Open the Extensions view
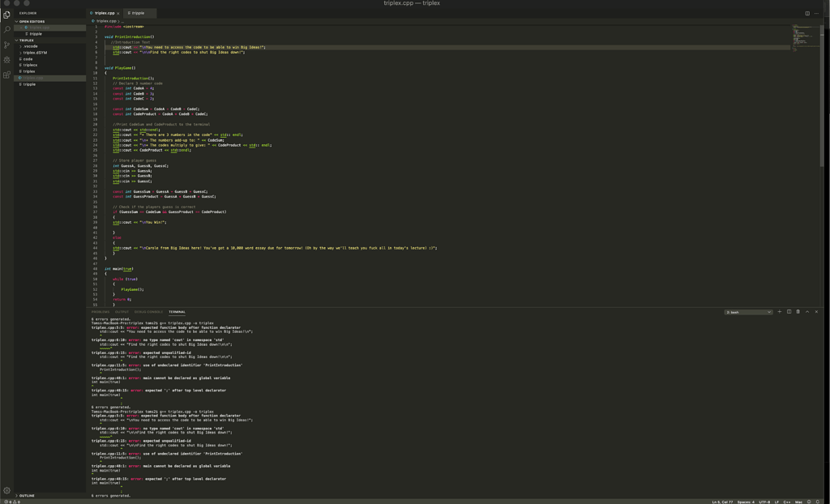This screenshot has height=504, width=830. (6, 75)
